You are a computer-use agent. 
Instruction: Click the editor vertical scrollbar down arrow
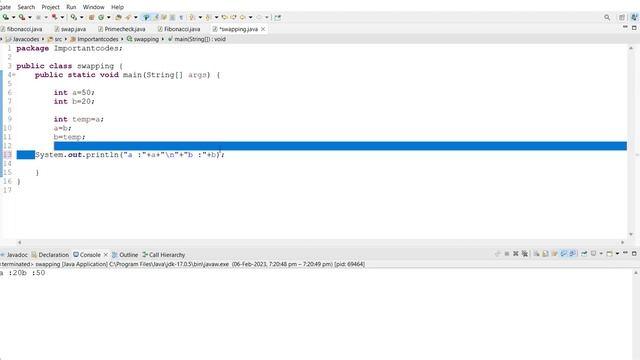click(631, 234)
